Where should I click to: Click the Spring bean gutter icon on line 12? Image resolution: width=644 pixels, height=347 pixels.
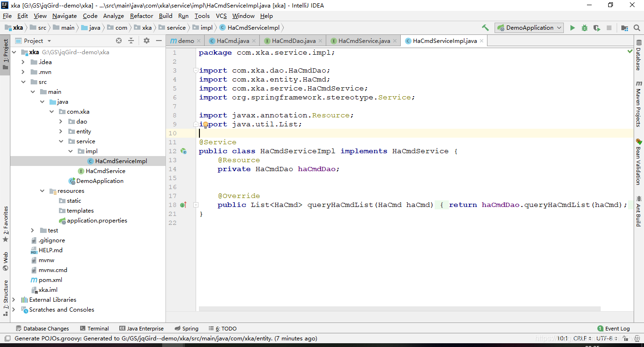point(183,151)
